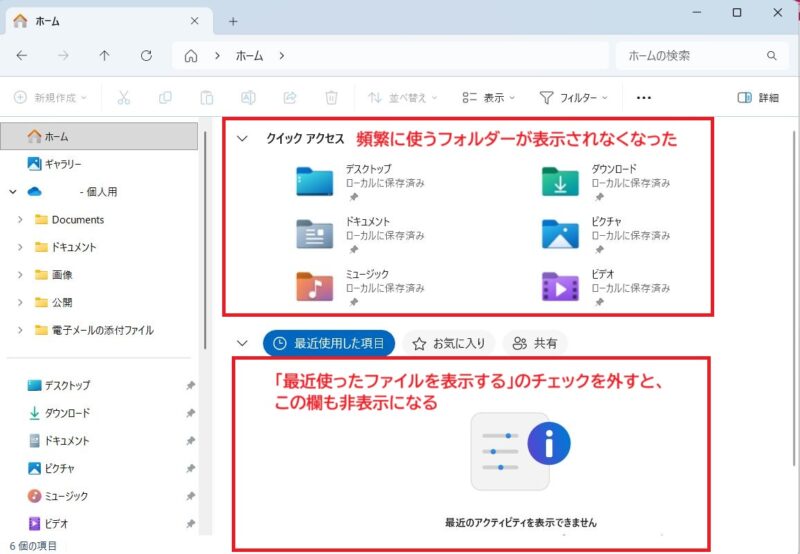This screenshot has width=800, height=554.
Task: Collapse the クイック アクセス section
Action: coord(242,138)
